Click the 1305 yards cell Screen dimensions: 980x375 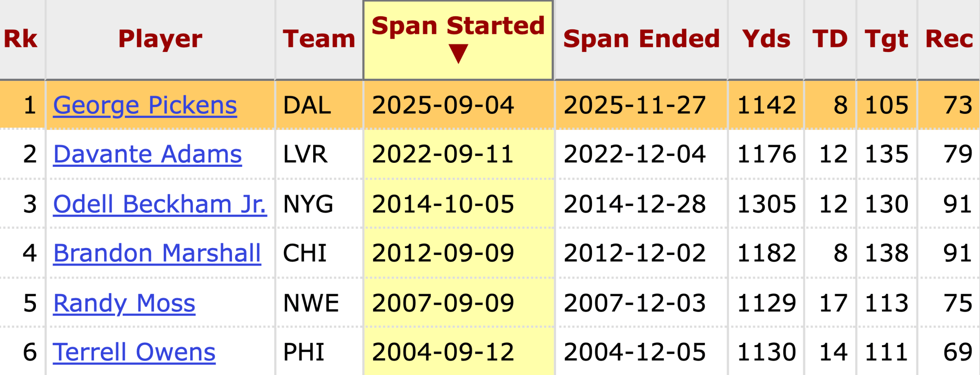(766, 204)
